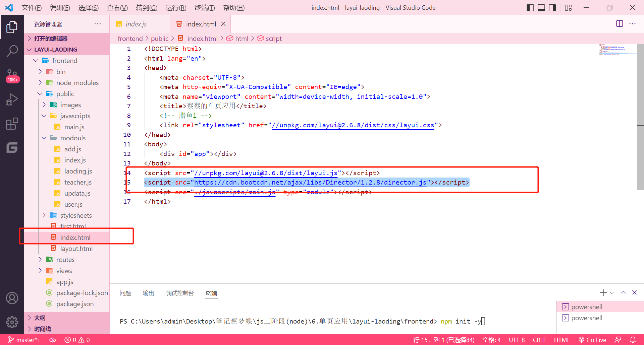Switch to the 输出 panel tab

click(x=148, y=293)
